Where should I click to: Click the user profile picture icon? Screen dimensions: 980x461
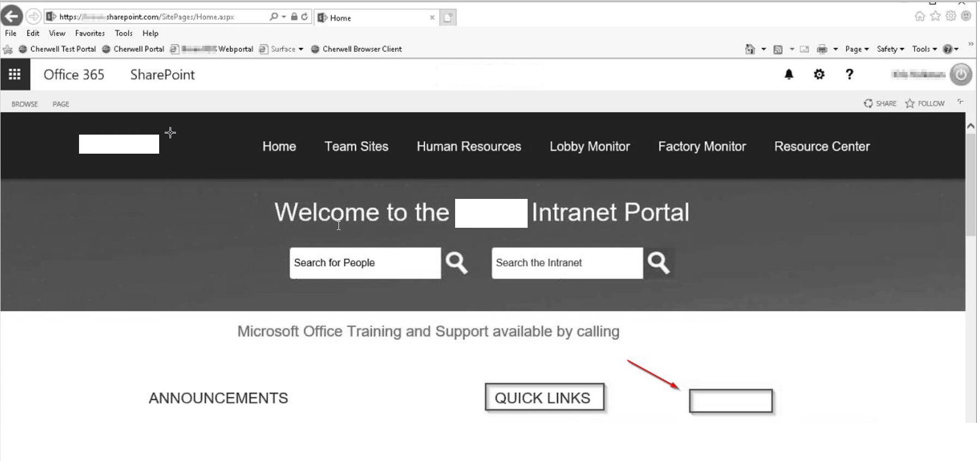click(961, 75)
